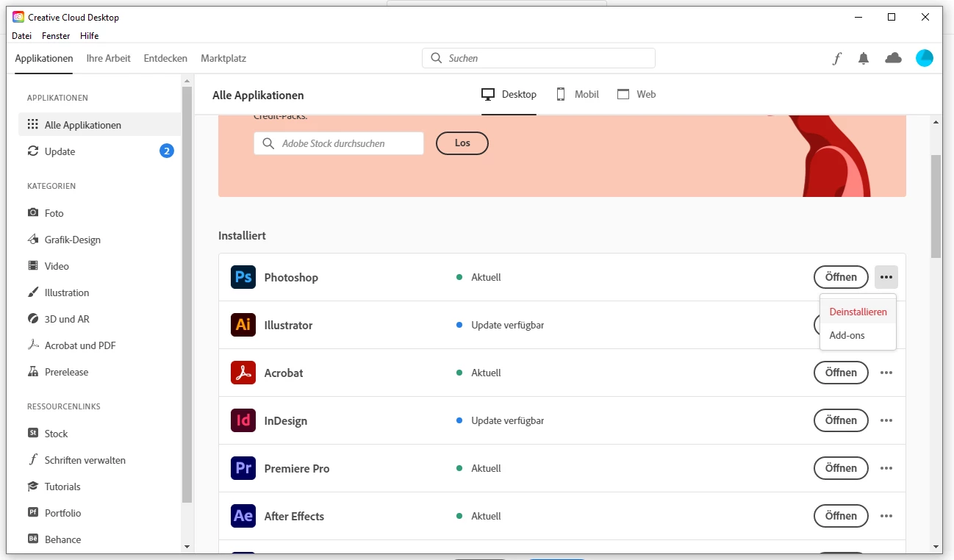
Task: Switch to the Desktop tab
Action: [x=509, y=95]
